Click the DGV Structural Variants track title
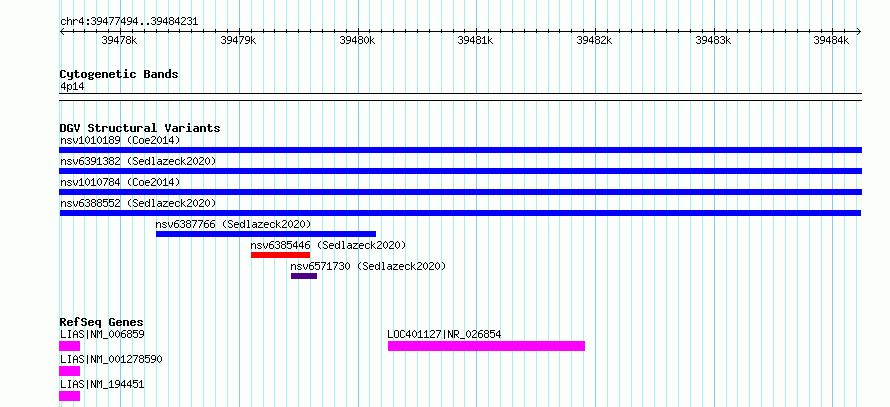 click(140, 128)
